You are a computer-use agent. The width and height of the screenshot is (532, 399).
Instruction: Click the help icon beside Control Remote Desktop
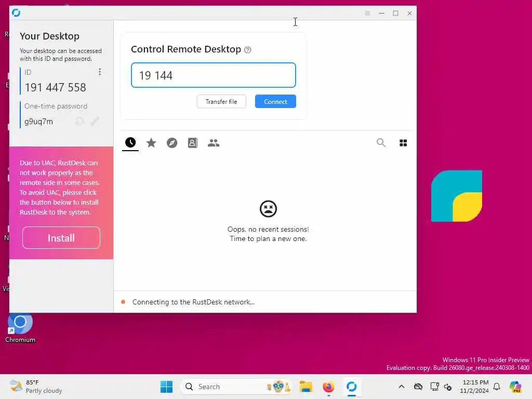click(x=248, y=50)
